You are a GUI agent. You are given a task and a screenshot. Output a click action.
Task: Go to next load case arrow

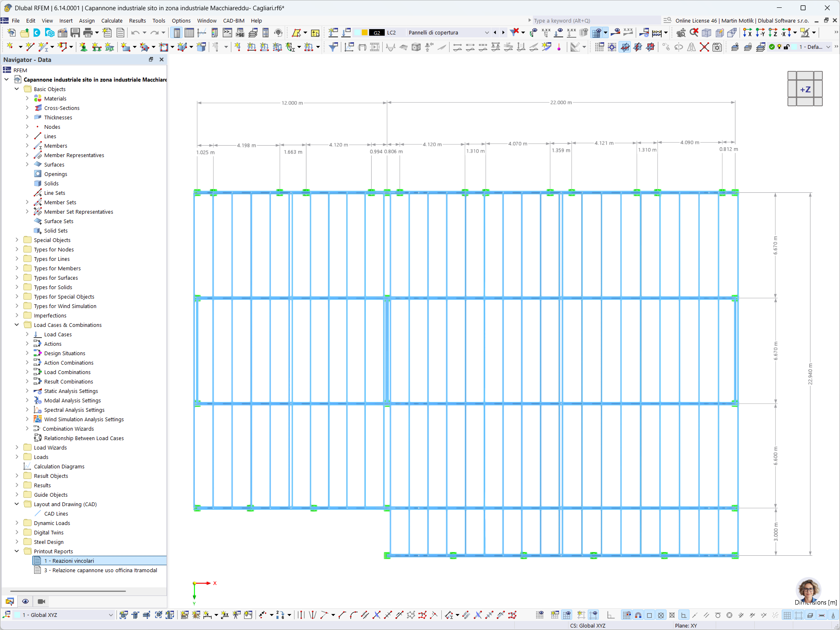coord(503,33)
